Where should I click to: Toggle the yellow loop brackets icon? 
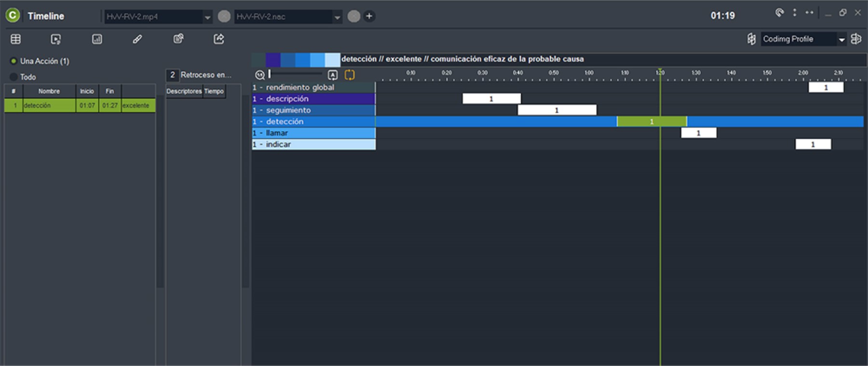[x=350, y=75]
